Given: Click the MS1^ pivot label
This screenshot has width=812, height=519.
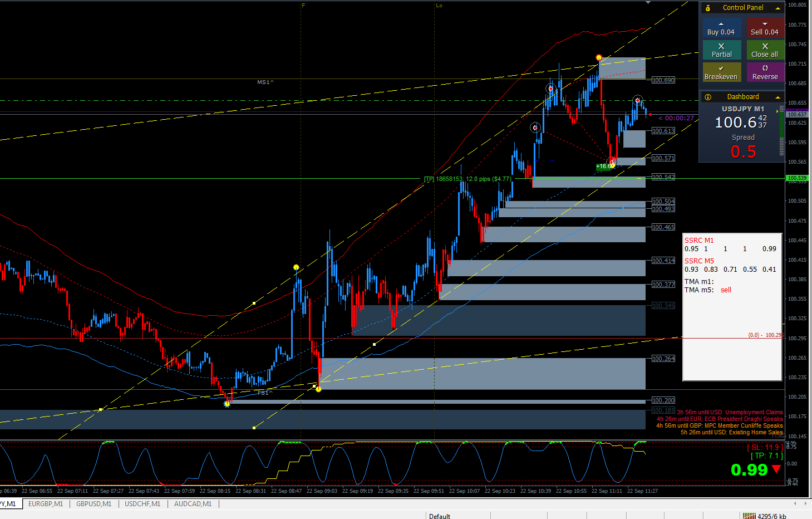Looking at the screenshot, I should (x=265, y=82).
